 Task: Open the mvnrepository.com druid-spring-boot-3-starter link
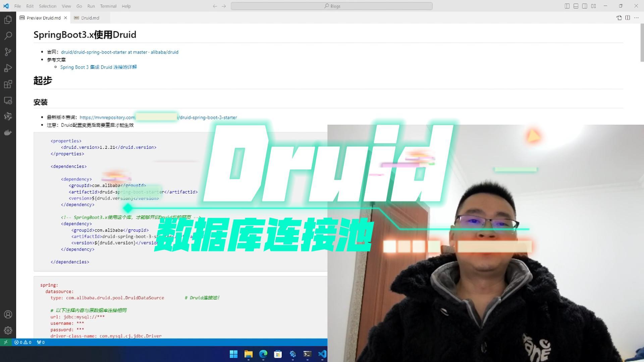158,117
